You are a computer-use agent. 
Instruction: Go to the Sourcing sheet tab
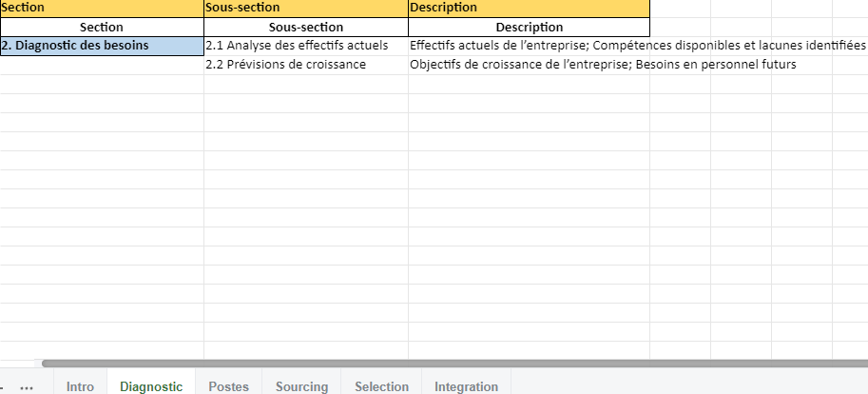301,386
